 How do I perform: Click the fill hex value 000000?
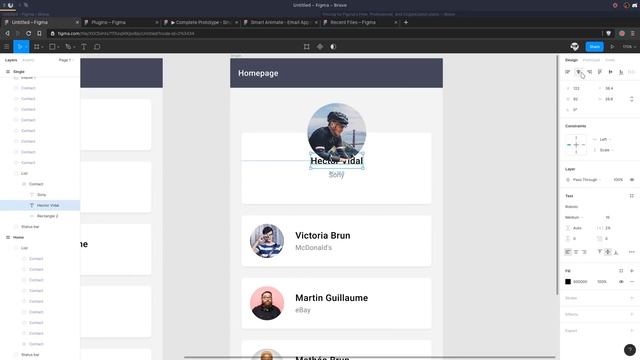pos(580,282)
